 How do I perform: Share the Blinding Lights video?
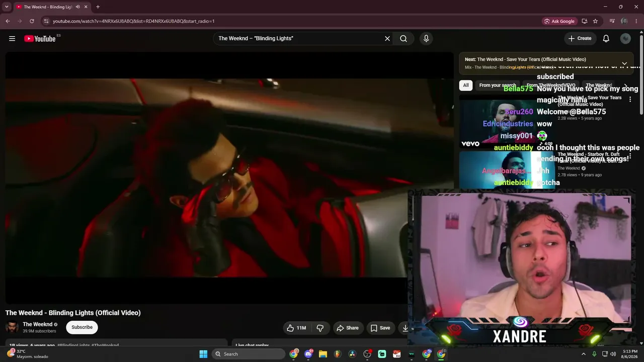pyautogui.click(x=348, y=328)
